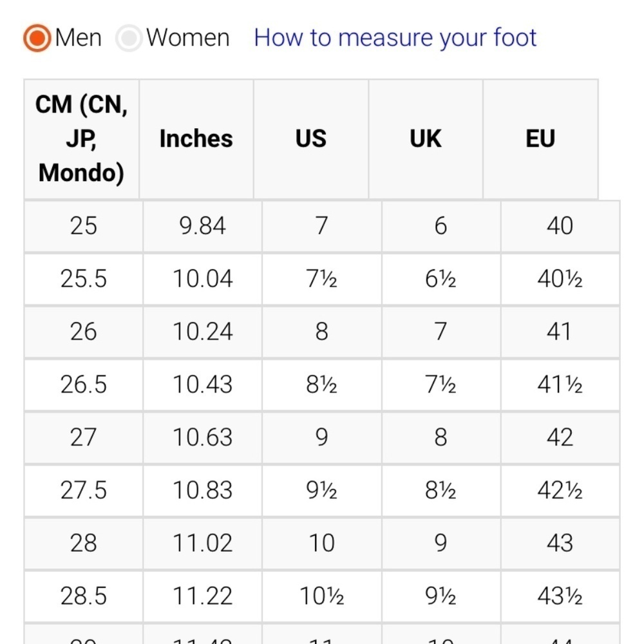Select the 27.5 cm size cell
The height and width of the screenshot is (644, 644).
(x=83, y=490)
